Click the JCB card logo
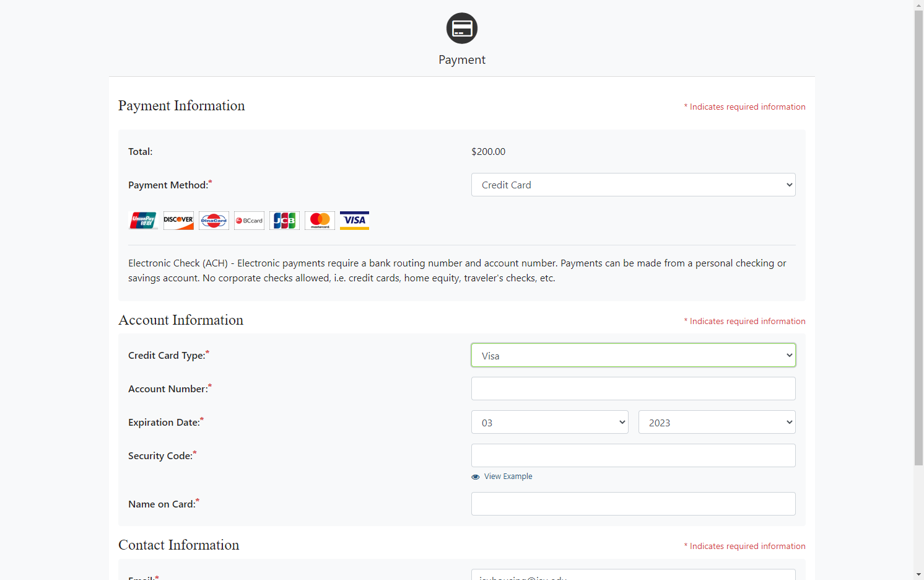Image resolution: width=924 pixels, height=580 pixels. (284, 221)
